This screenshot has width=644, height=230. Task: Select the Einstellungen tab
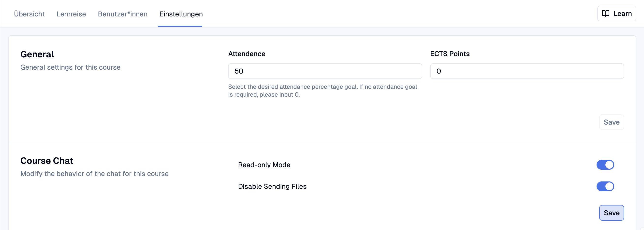(x=181, y=14)
